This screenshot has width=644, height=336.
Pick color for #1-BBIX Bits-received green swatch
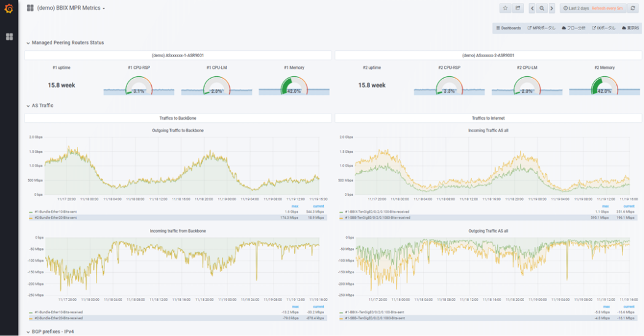(341, 212)
